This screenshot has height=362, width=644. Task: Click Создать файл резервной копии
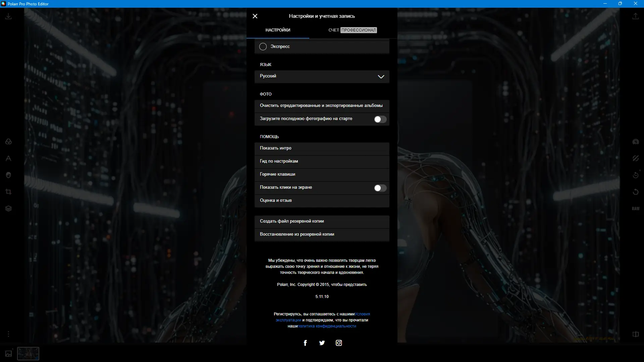click(322, 221)
